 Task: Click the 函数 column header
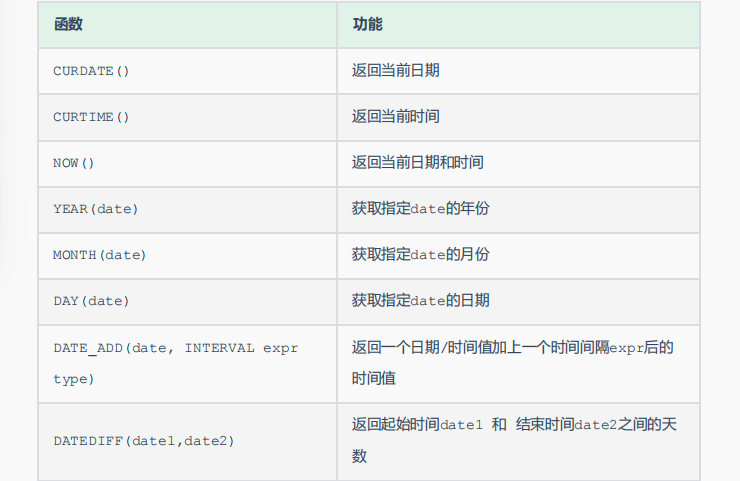pyautogui.click(x=68, y=24)
